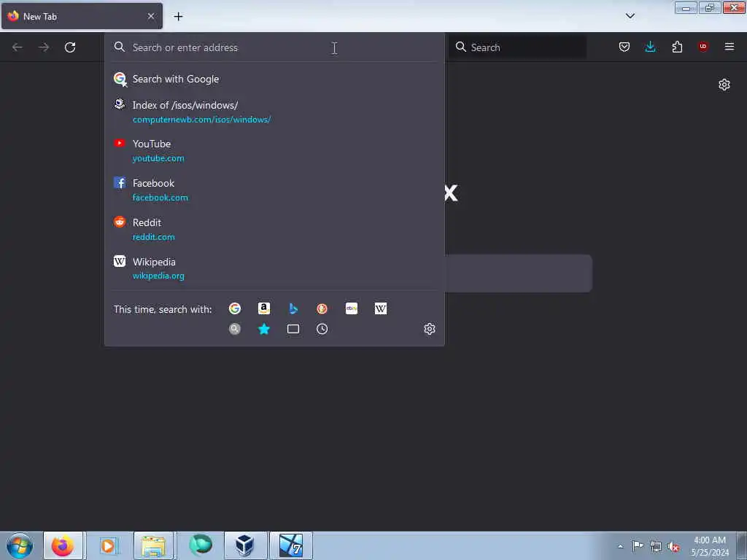Click the 'This time, search with:' label

click(163, 309)
